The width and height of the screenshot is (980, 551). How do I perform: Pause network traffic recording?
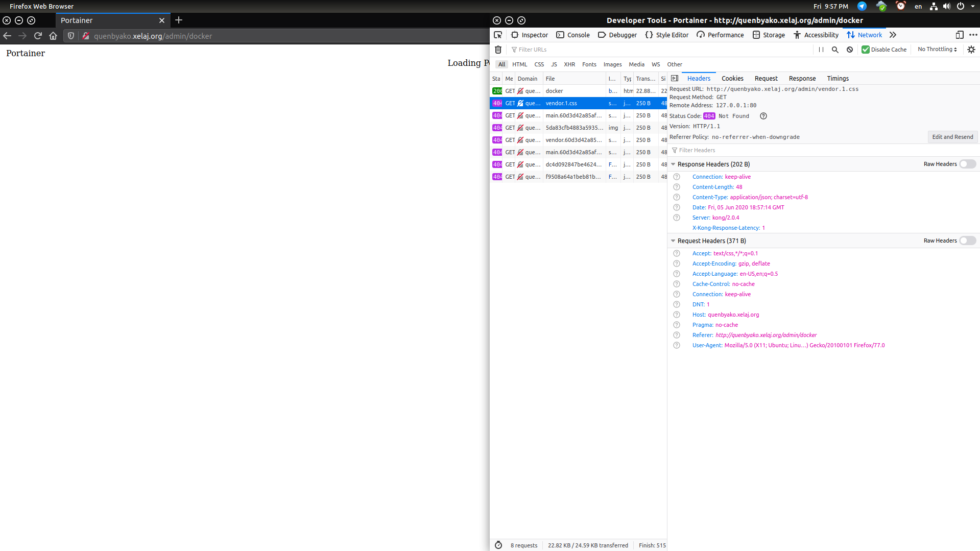coord(821,50)
